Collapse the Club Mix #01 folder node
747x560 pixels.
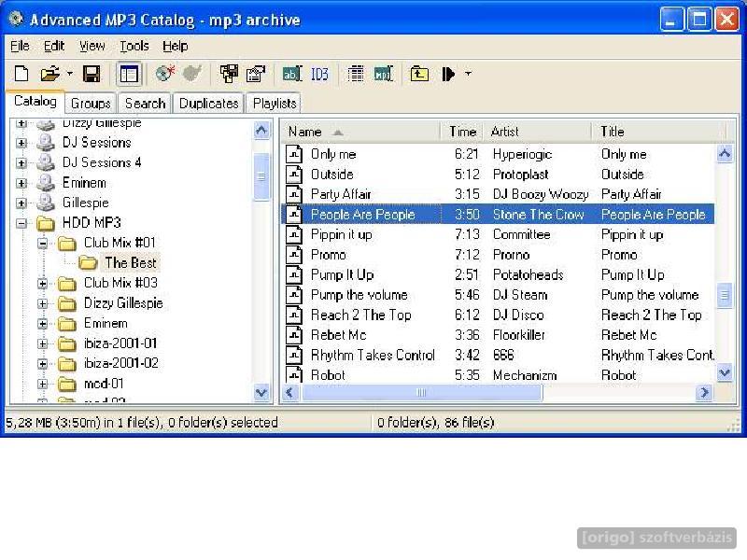click(42, 244)
